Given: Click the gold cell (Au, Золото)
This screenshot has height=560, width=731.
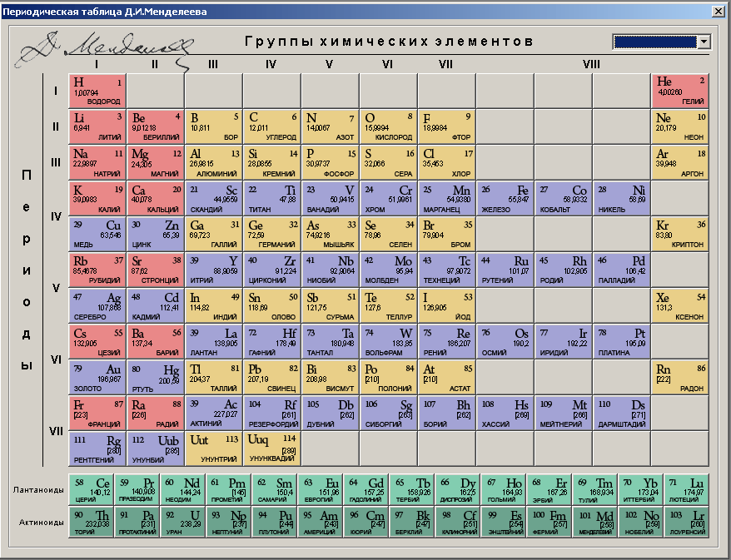Looking at the screenshot, I should click(x=97, y=377).
